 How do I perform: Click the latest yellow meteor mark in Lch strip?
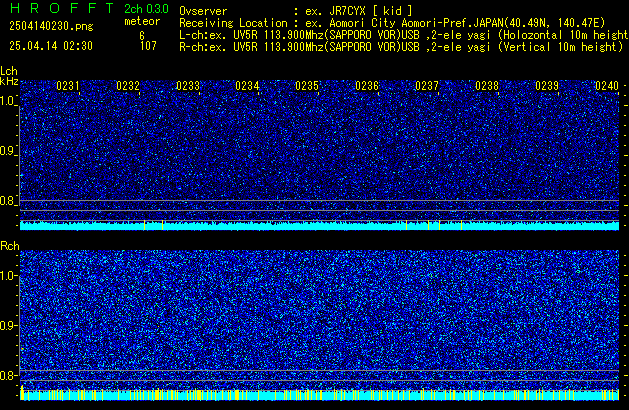(x=461, y=225)
